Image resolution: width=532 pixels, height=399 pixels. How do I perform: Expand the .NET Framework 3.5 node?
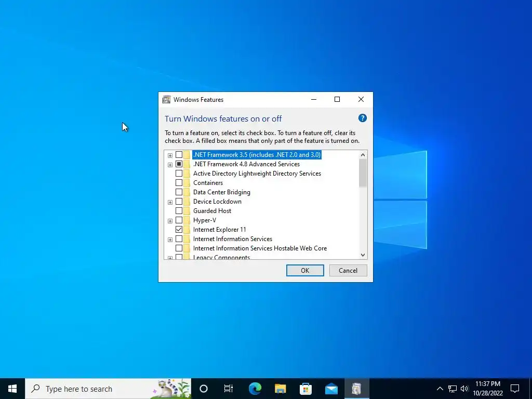[170, 155]
